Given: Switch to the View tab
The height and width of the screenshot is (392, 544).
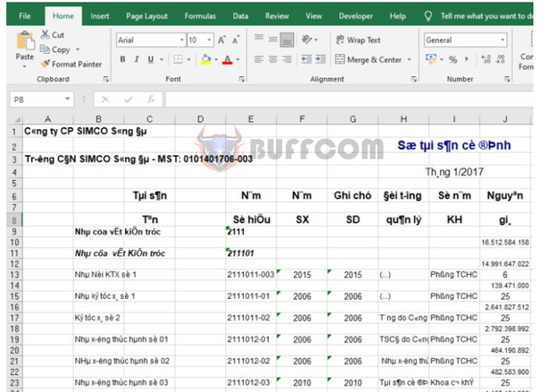Looking at the screenshot, I should (x=314, y=16).
